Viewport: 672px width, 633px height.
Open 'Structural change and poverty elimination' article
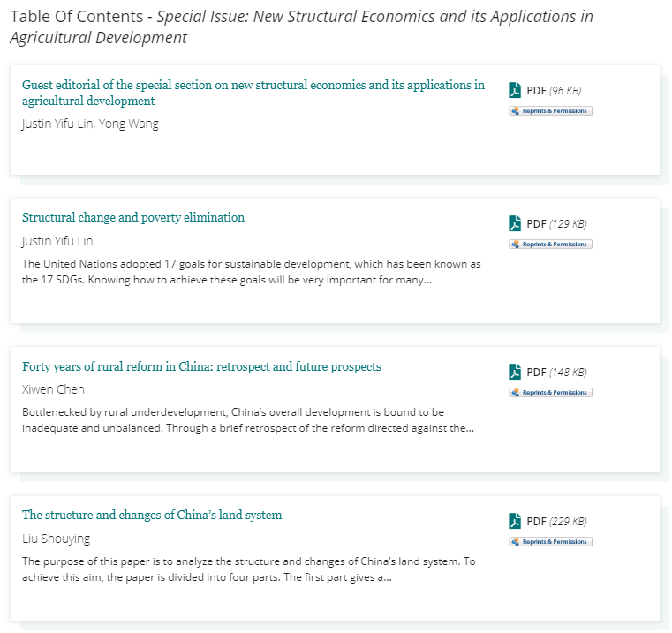pos(133,218)
